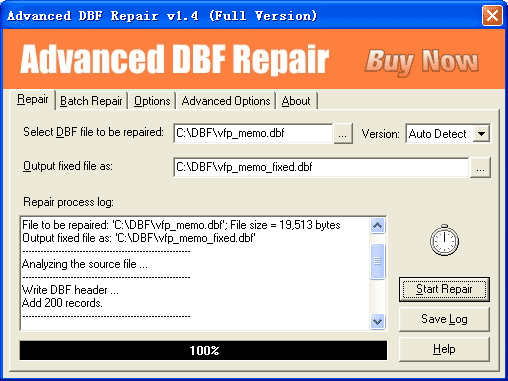This screenshot has height=381, width=508.
Task: Click the repair log scrollbar thumb
Action: tap(377, 261)
